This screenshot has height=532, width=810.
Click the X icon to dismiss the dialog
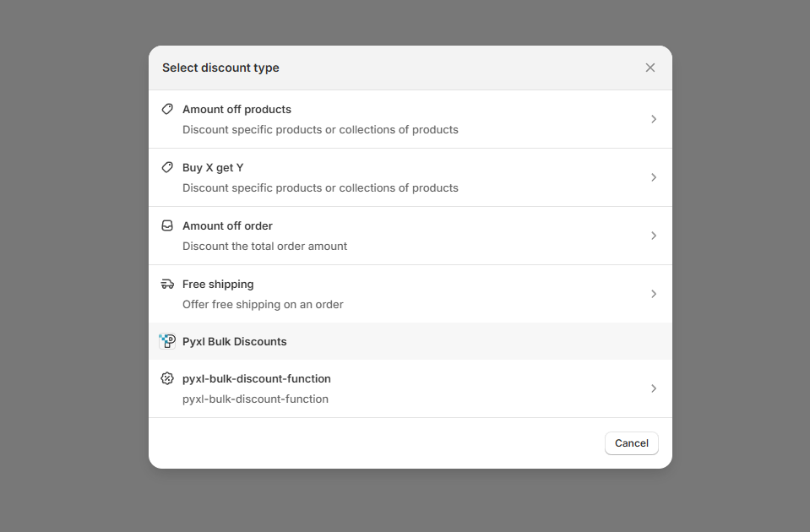650,67
